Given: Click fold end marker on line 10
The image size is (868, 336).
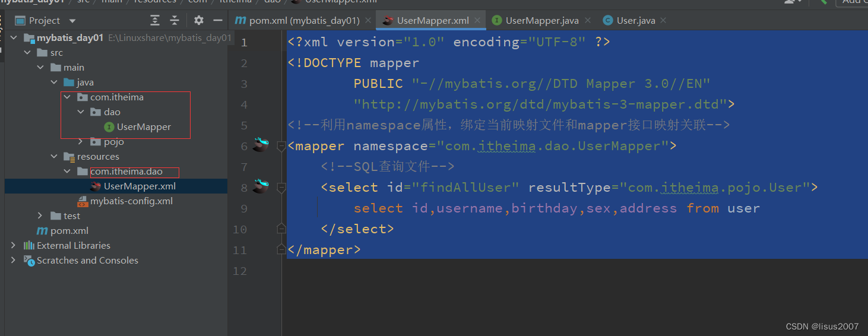Looking at the screenshot, I should (281, 229).
